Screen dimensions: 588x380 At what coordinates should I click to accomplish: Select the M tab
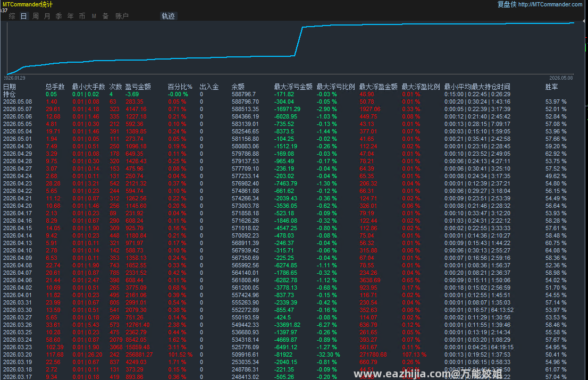pos(94,16)
